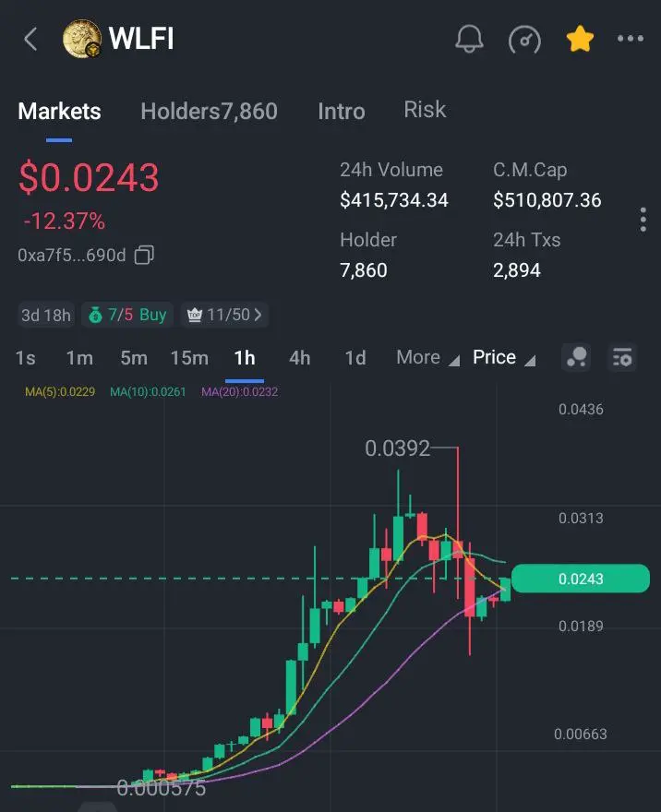Screen dimensions: 661x812
Task: Select the 4h timeframe
Action: [x=299, y=357]
